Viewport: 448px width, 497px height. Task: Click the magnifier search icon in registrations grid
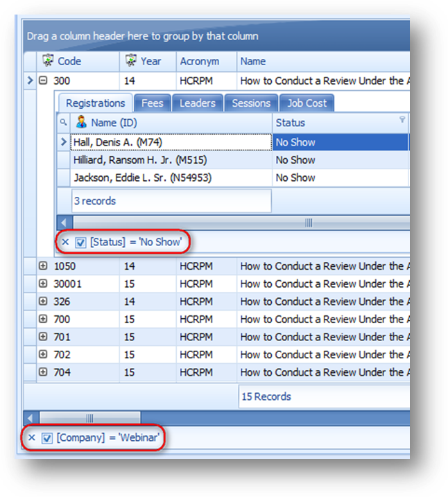[63, 122]
